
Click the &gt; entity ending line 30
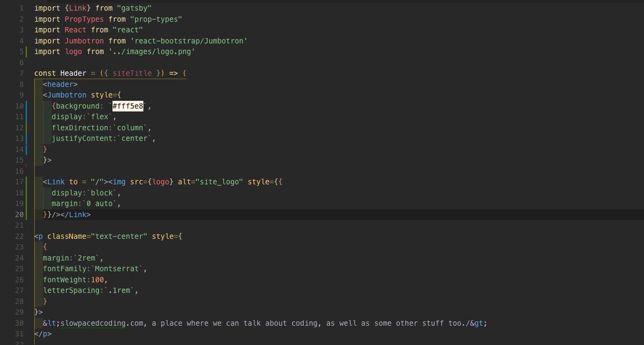pyautogui.click(x=478, y=323)
